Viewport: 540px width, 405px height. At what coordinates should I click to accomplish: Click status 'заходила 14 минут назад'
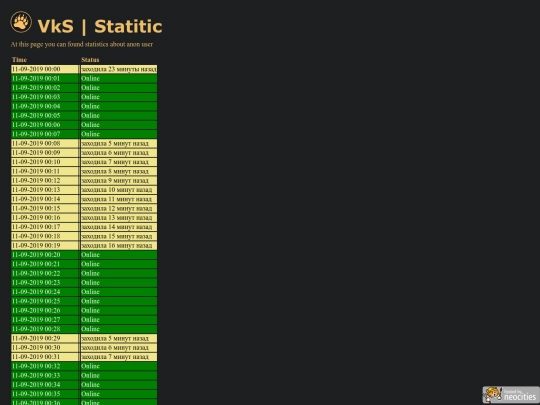click(119, 227)
